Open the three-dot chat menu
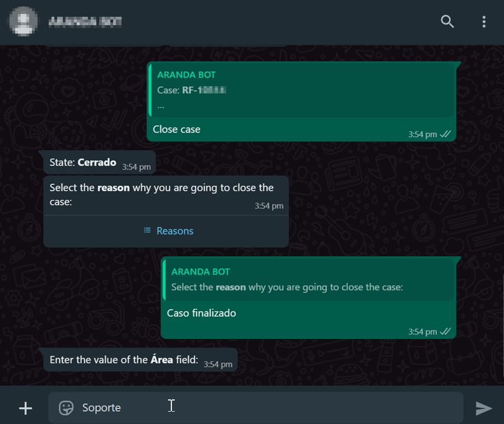The height and width of the screenshot is (424, 504). [484, 21]
